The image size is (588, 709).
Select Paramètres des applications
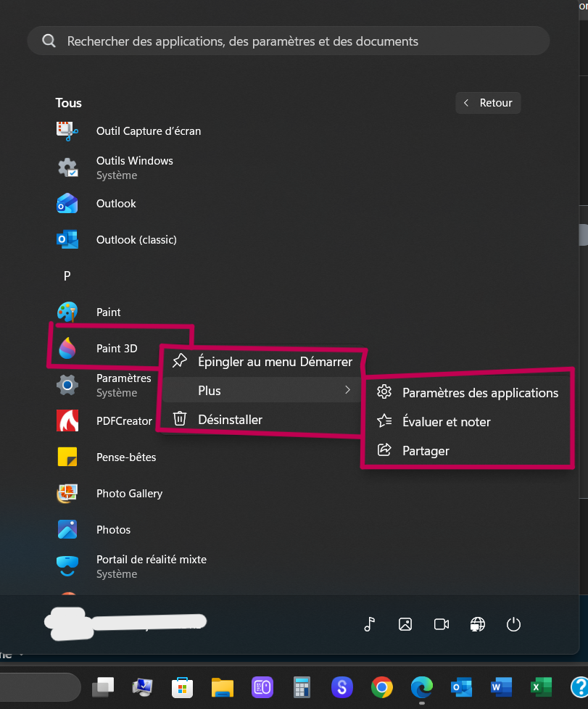[467, 393]
